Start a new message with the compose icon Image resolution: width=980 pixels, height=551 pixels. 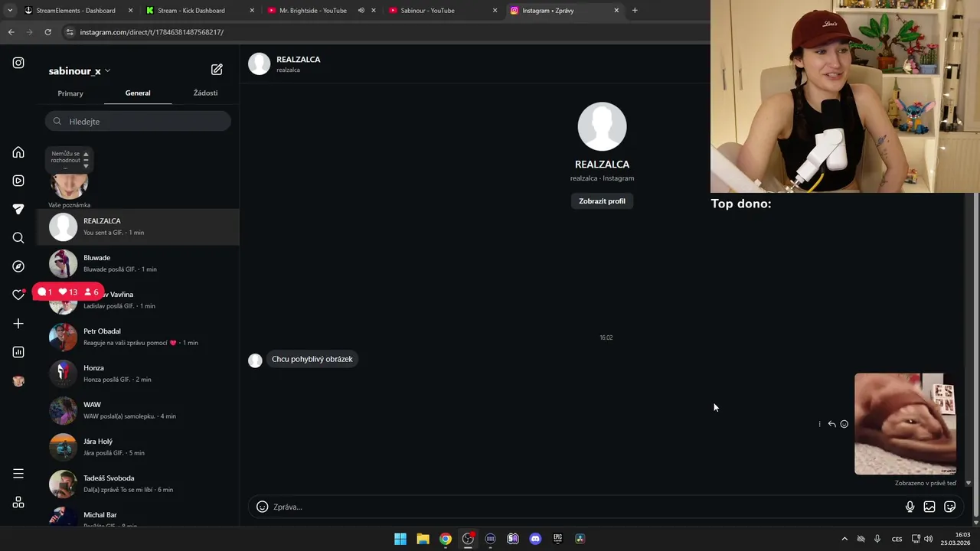pos(217,70)
